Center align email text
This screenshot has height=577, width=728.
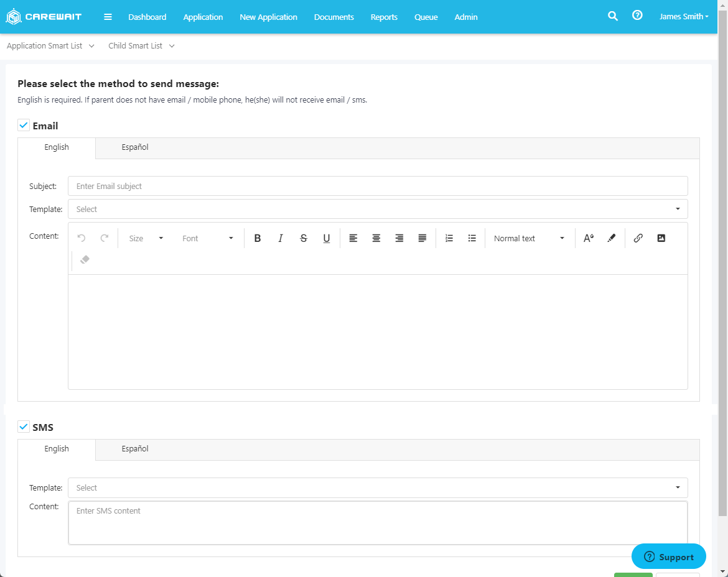point(376,238)
